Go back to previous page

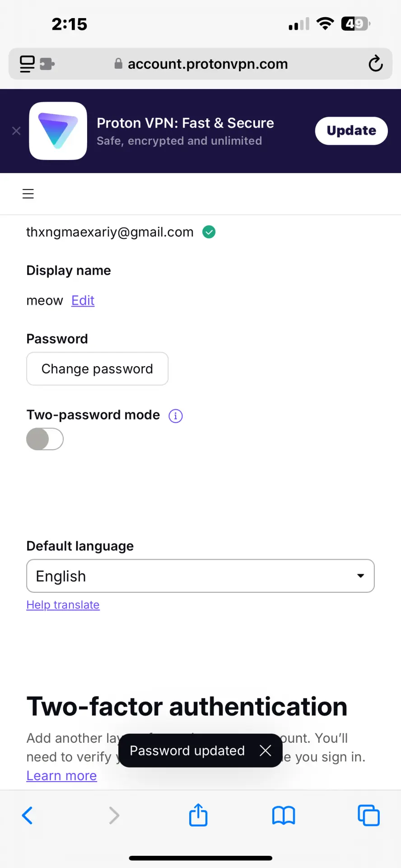pyautogui.click(x=28, y=816)
